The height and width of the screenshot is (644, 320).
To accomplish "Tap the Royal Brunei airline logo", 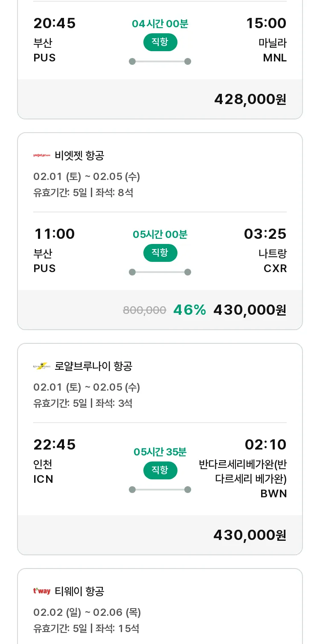I will [x=42, y=366].
